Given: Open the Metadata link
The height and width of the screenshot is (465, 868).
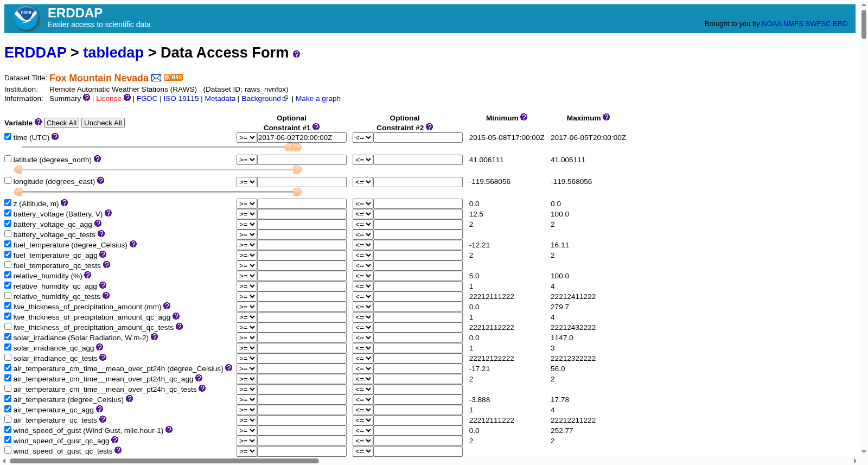Looking at the screenshot, I should click(220, 99).
